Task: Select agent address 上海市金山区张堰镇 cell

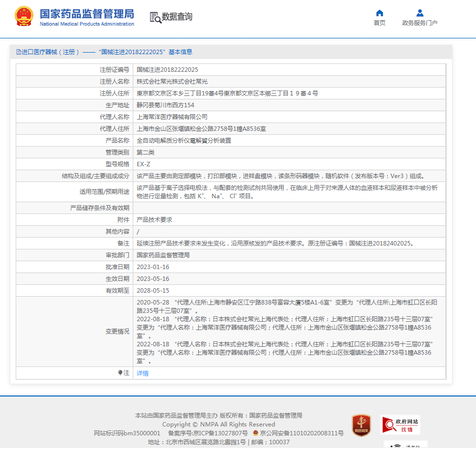Action: [289, 129]
